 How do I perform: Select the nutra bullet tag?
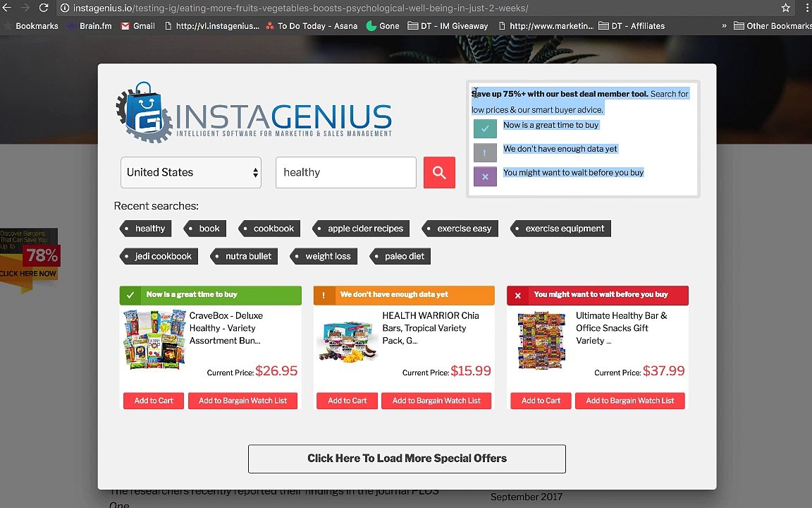pos(243,256)
